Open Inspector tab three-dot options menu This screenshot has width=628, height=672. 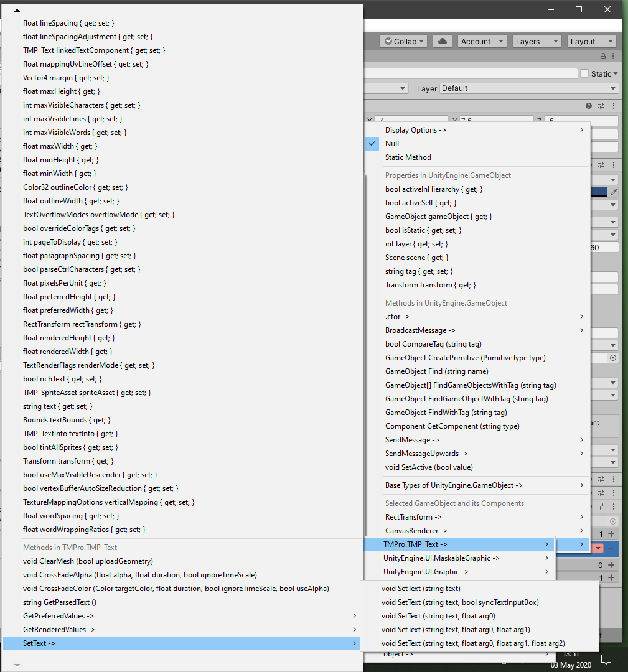(613, 56)
